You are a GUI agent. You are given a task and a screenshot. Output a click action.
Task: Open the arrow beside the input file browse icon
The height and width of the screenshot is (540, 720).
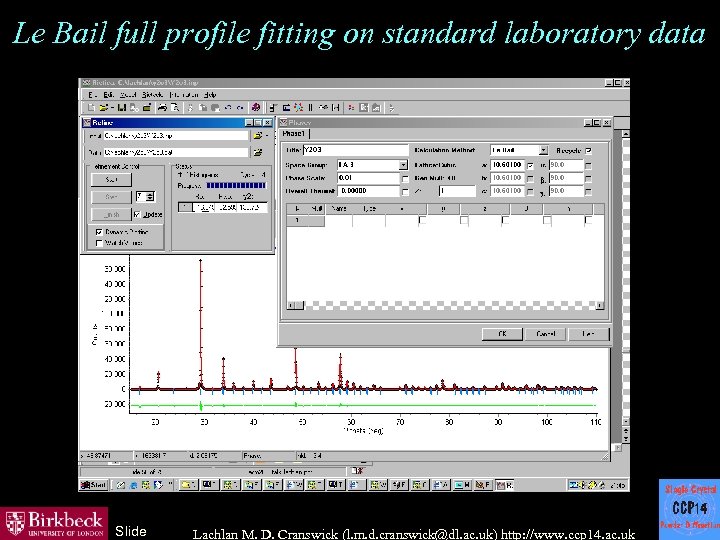coord(267,135)
